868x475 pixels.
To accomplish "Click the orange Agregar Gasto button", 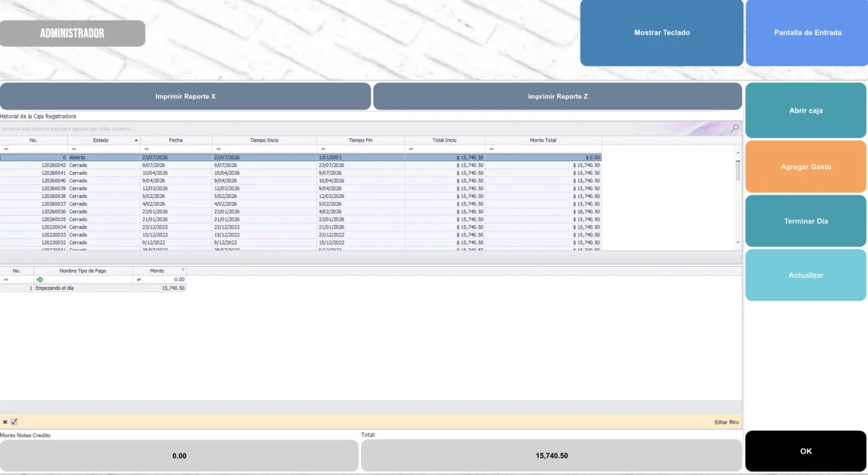I will pos(806,166).
